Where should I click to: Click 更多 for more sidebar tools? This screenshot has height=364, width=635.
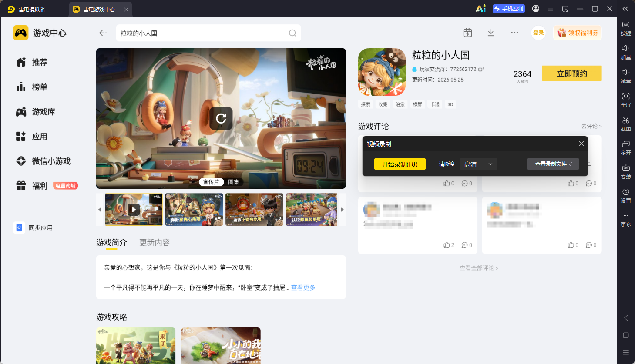coord(626,220)
